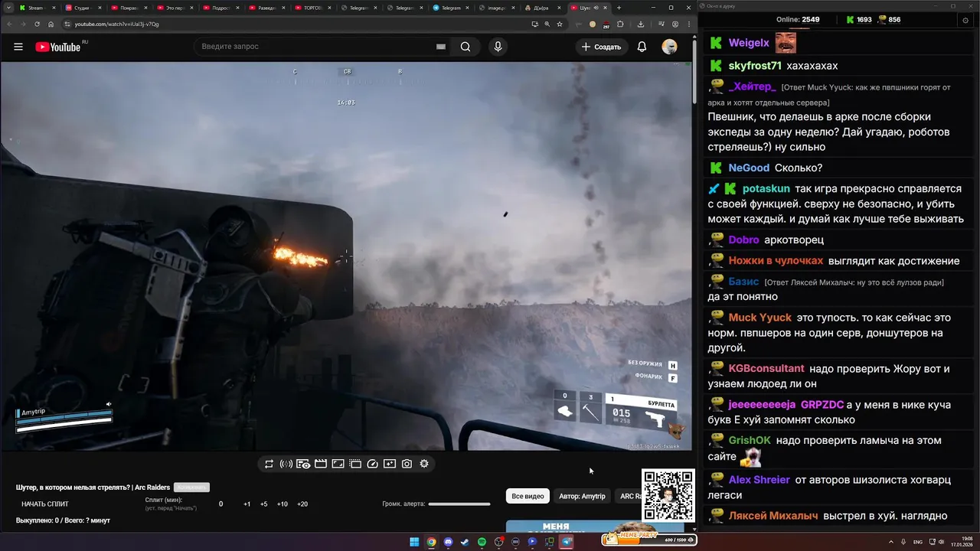Open the YouTube guide hamburger menu

click(18, 47)
